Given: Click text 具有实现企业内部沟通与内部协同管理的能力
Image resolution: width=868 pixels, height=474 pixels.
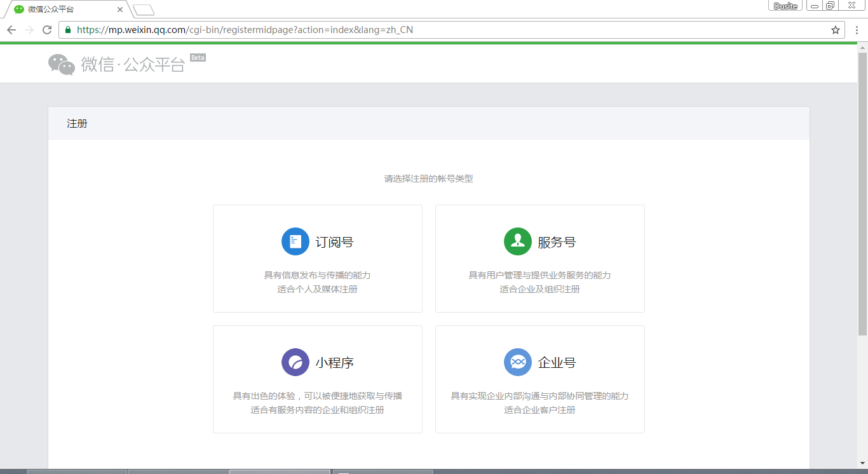Looking at the screenshot, I should [x=540, y=396].
